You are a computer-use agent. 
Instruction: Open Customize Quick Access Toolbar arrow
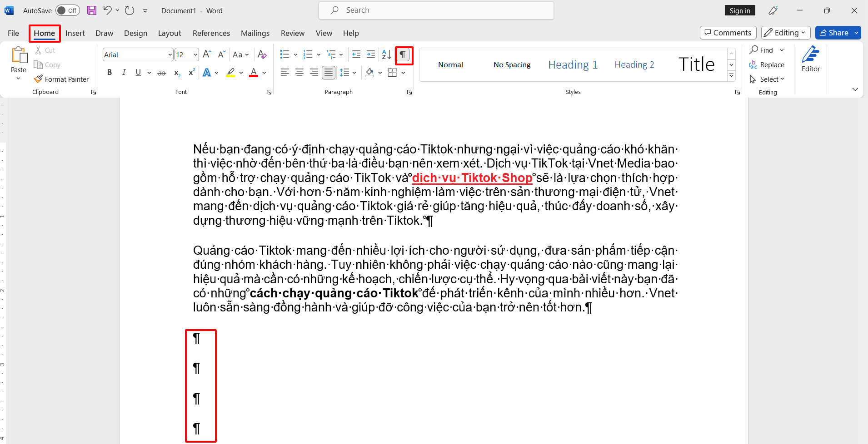pyautogui.click(x=145, y=10)
